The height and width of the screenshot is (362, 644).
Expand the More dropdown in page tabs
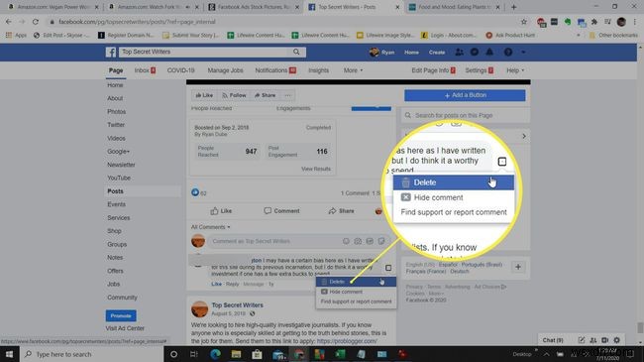pyautogui.click(x=354, y=70)
